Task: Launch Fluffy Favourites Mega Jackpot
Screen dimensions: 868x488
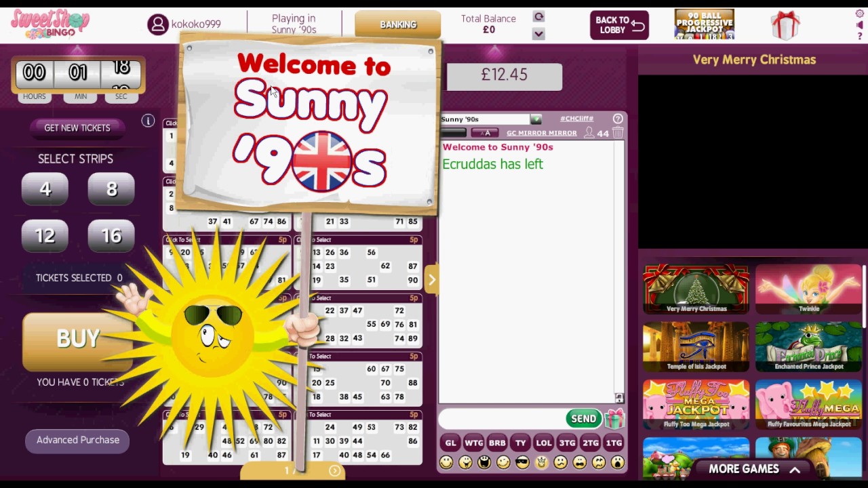Action: pos(808,405)
